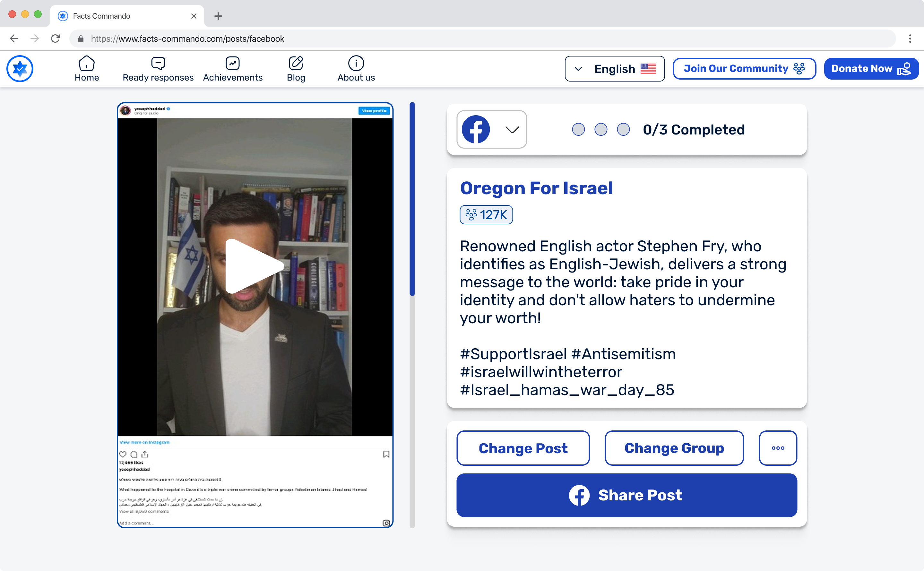Click the padlock site info icon

point(81,39)
